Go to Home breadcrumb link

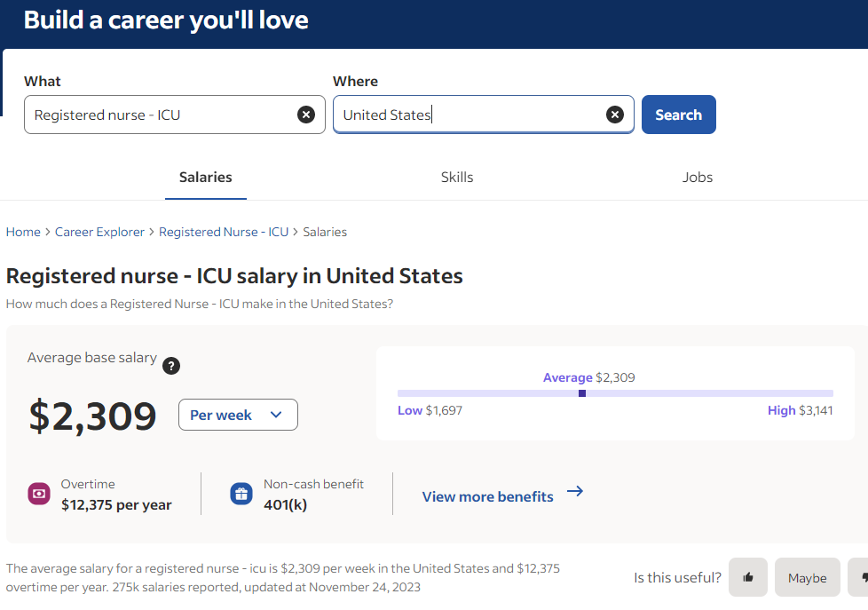coord(23,232)
